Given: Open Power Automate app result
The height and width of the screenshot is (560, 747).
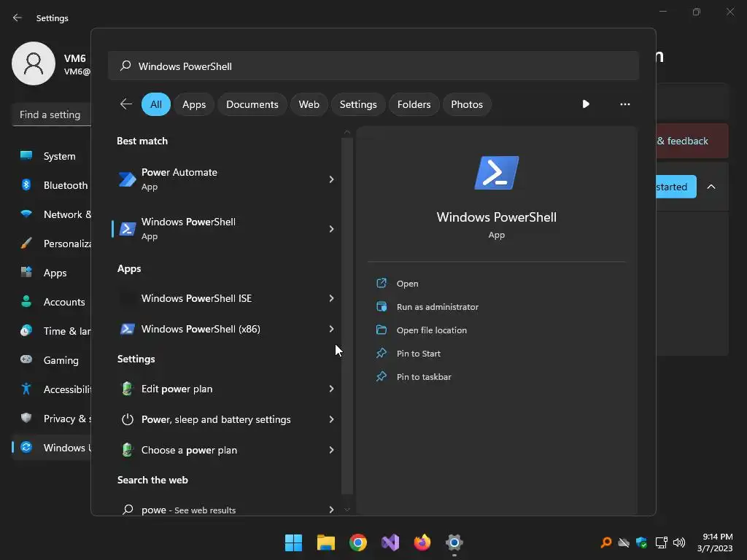Looking at the screenshot, I should pyautogui.click(x=226, y=179).
